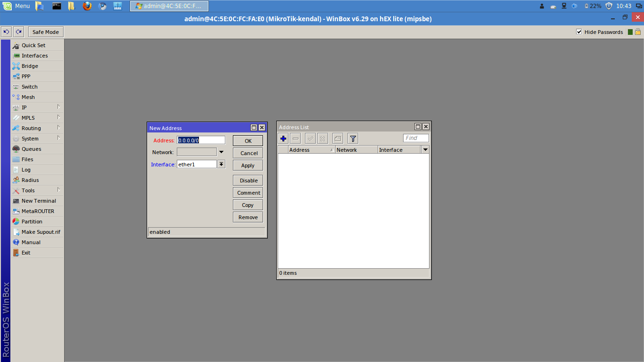Sort by the Network column header
Image resolution: width=644 pixels, height=362 pixels.
[357, 150]
